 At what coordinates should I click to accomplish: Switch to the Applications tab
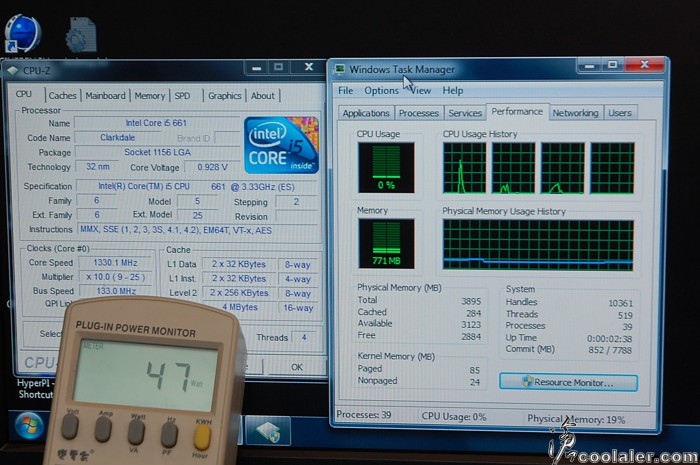pyautogui.click(x=366, y=113)
